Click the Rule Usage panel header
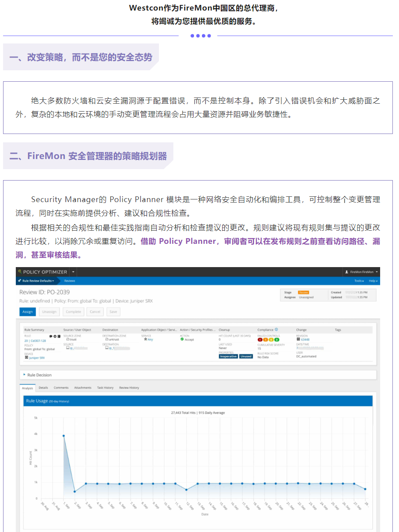The height and width of the screenshot is (532, 399). (198, 401)
